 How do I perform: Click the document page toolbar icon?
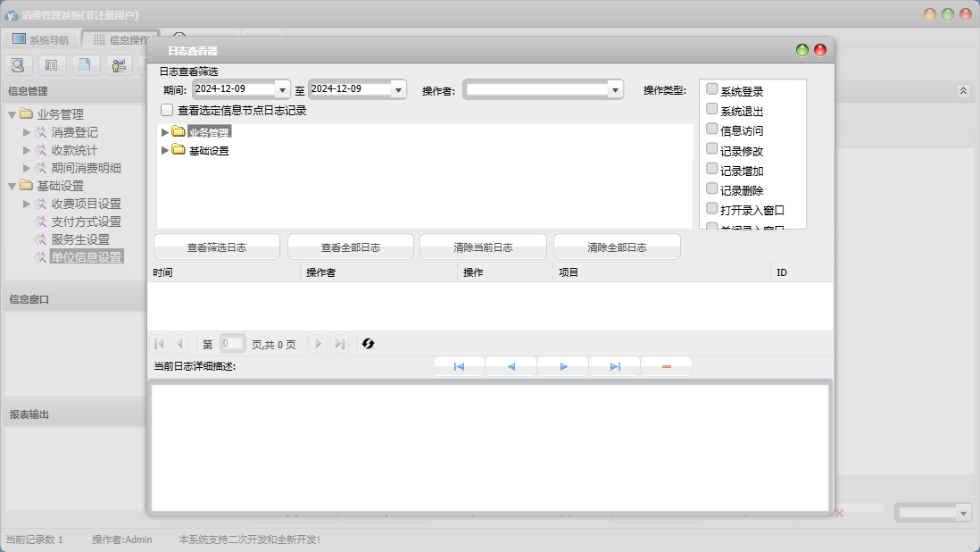tap(85, 65)
